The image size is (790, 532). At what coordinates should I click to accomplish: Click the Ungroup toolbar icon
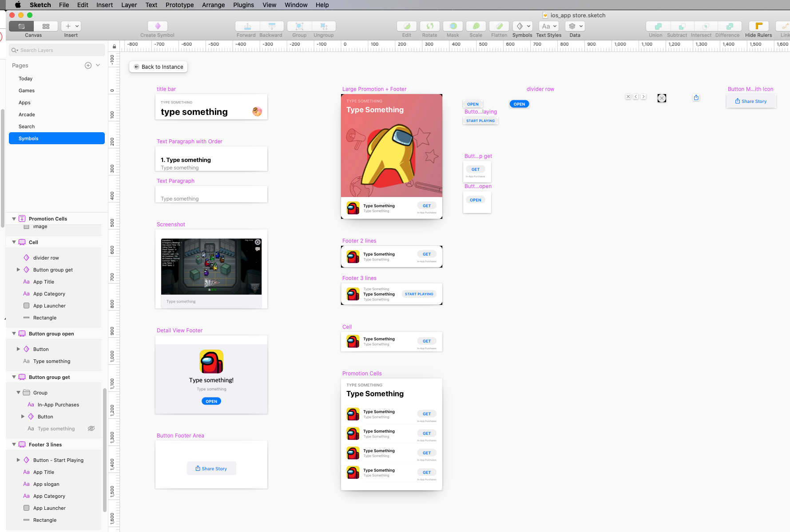pos(324,26)
